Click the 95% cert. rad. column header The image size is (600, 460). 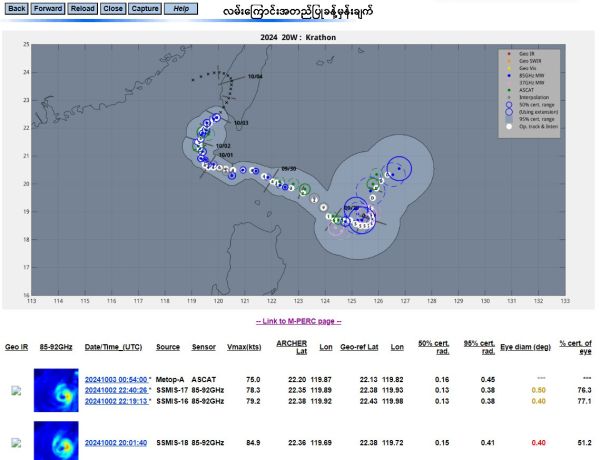(479, 347)
